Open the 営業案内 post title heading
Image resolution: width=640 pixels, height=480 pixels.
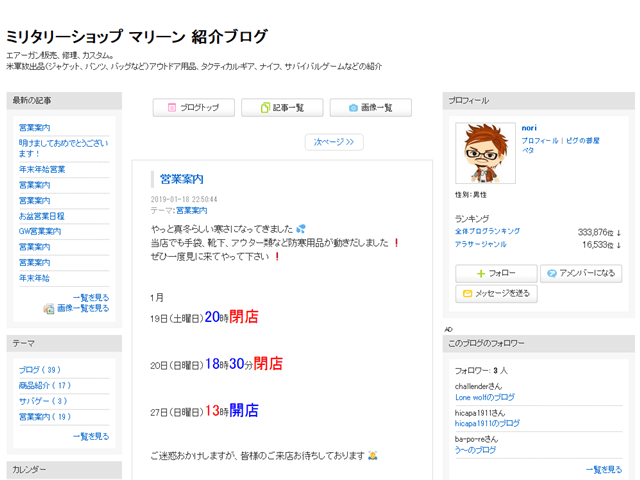coord(182,179)
